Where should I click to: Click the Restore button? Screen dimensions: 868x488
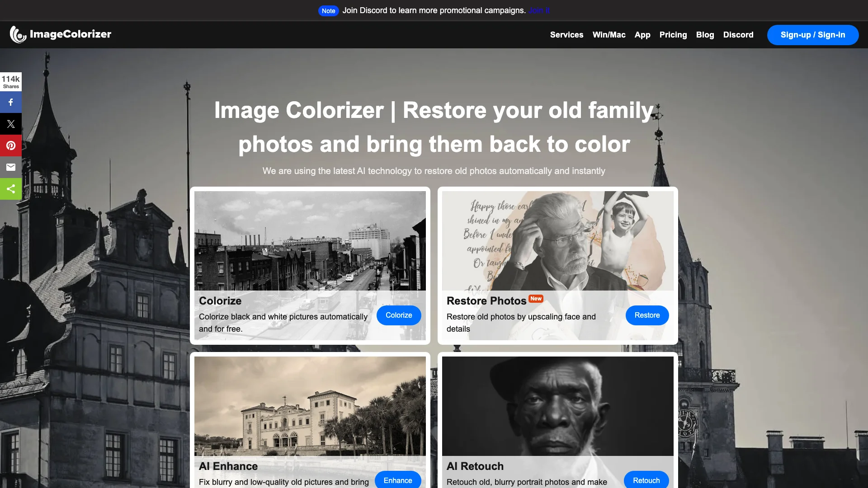[x=647, y=315]
